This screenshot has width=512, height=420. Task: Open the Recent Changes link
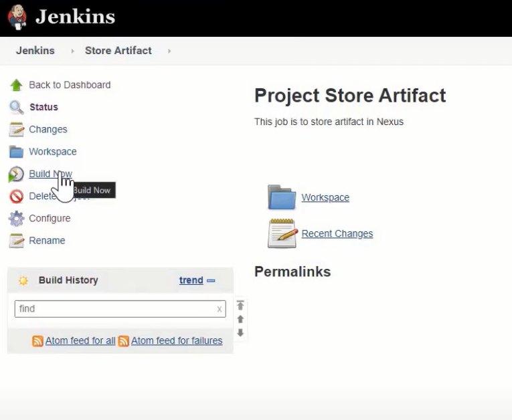pos(337,233)
